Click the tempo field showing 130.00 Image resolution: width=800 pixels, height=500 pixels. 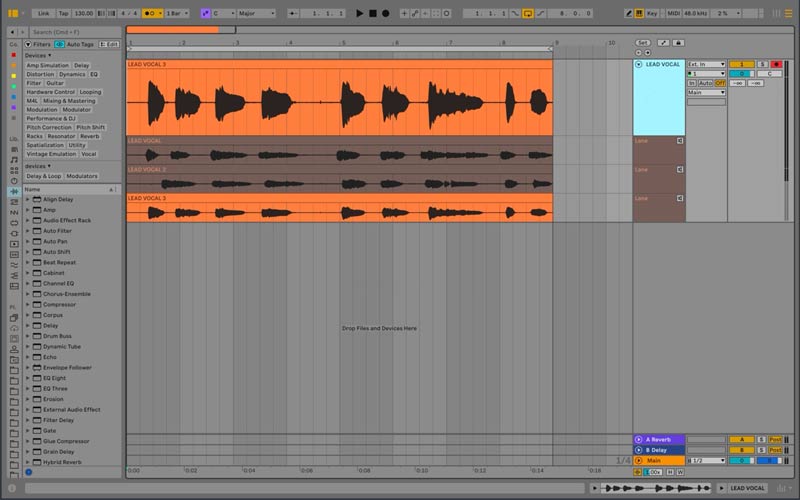click(x=84, y=13)
